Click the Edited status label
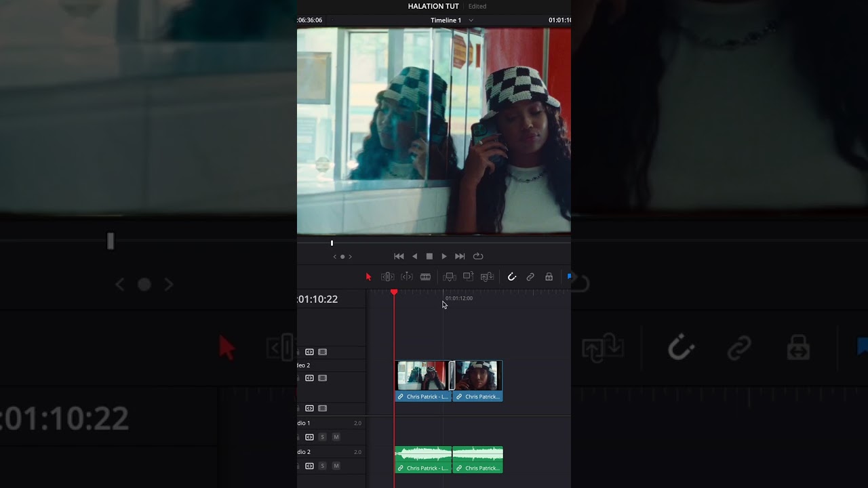Screen dimensions: 868x488 (477, 6)
